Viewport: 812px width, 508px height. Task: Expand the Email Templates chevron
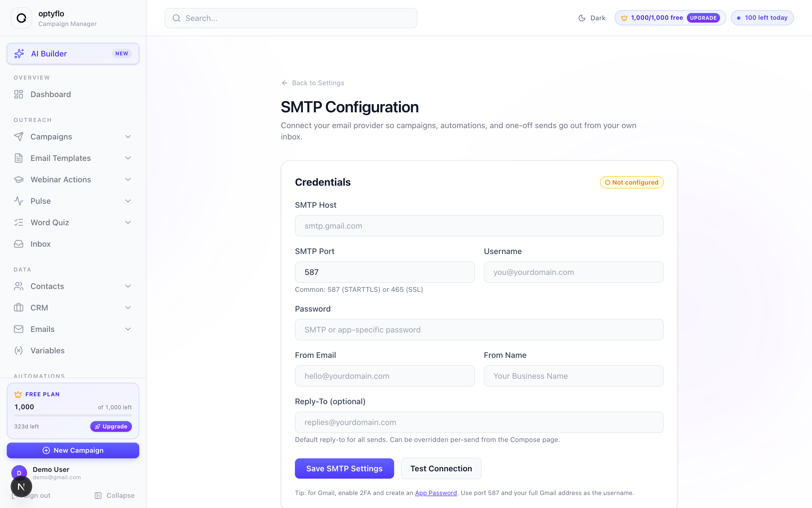click(128, 158)
